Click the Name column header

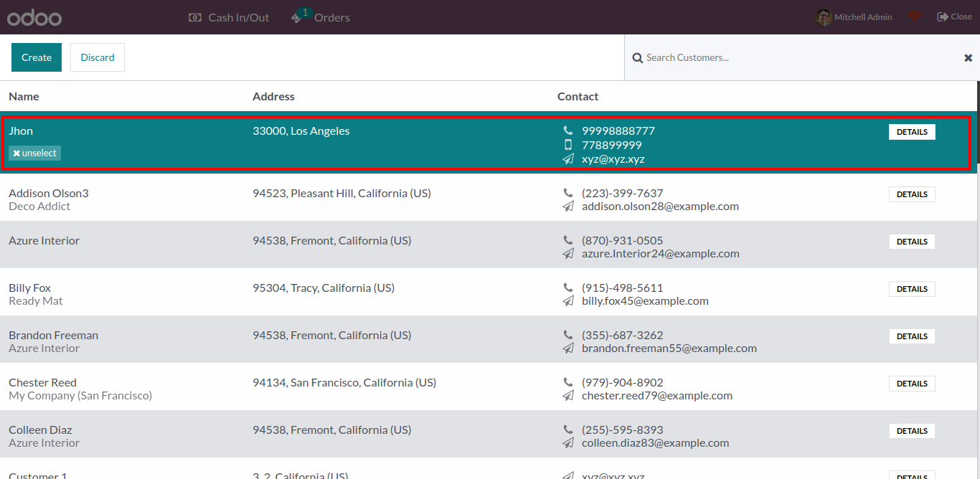[x=24, y=96]
